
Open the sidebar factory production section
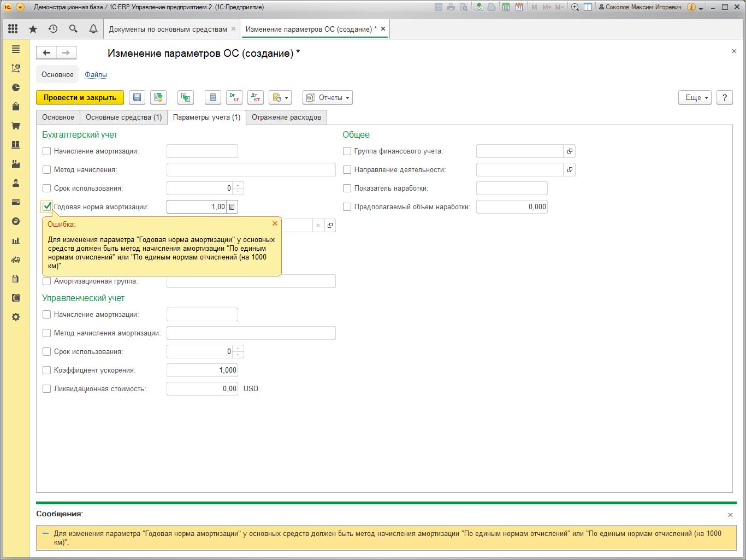click(16, 164)
